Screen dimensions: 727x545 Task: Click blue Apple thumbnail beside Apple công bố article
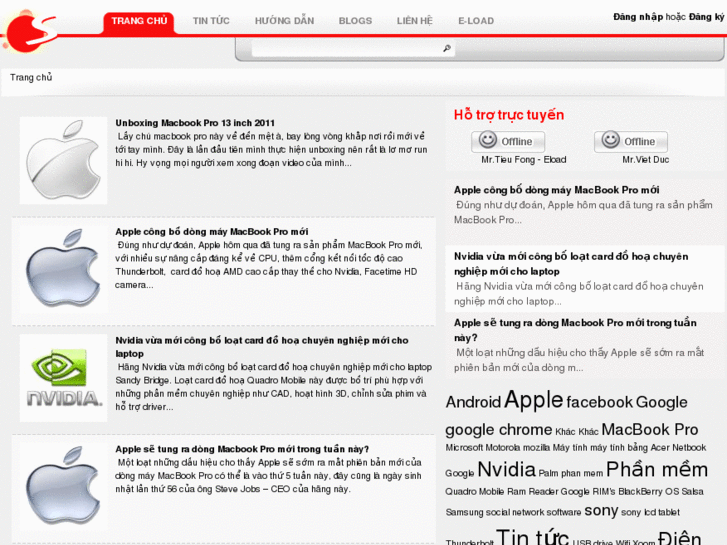(x=63, y=269)
